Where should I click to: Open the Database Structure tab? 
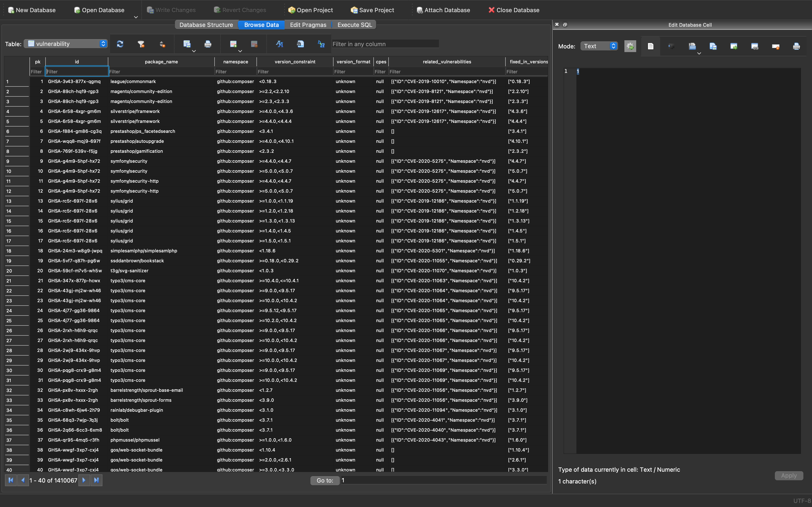point(206,24)
